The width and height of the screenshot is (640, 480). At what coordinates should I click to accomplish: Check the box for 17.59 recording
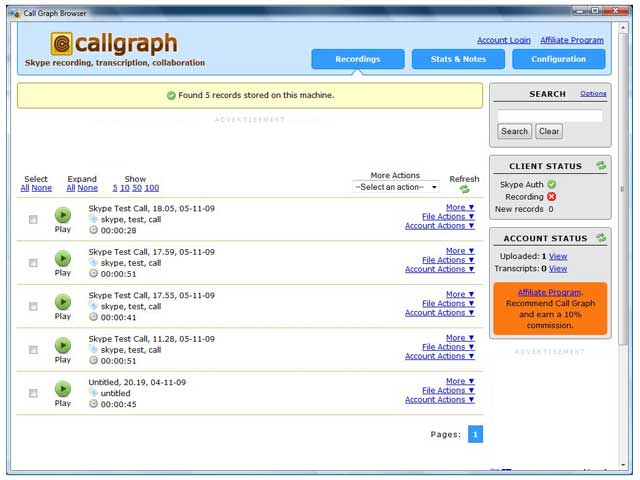tap(33, 263)
